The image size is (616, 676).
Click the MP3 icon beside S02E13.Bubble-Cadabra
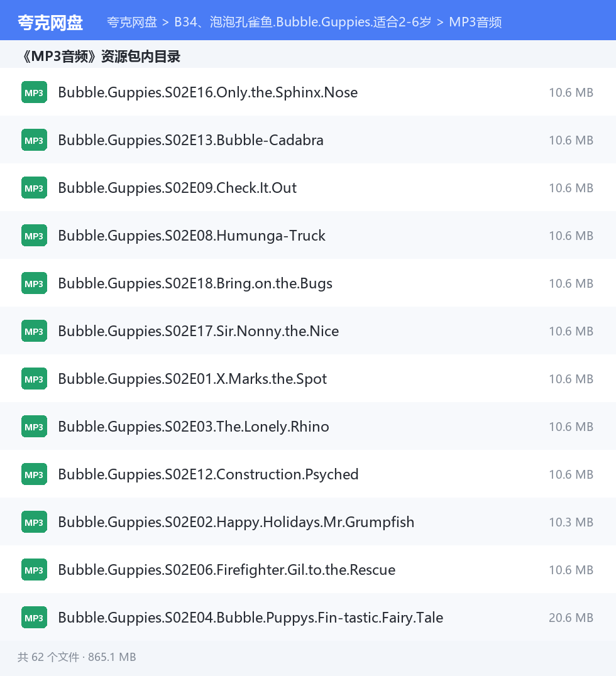pos(34,140)
